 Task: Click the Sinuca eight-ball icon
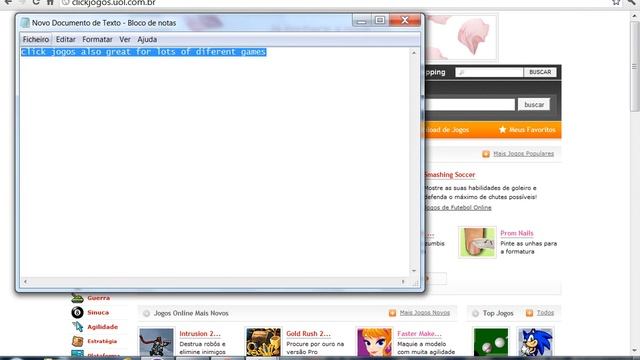(x=77, y=312)
